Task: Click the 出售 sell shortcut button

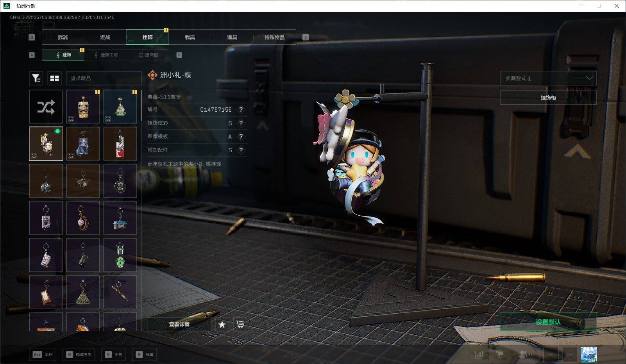Action: coord(114,354)
